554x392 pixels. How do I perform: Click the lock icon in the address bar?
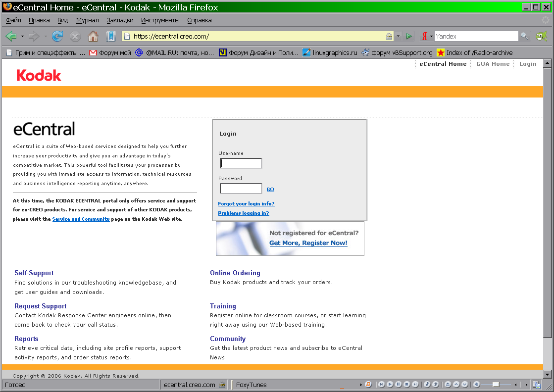[389, 36]
